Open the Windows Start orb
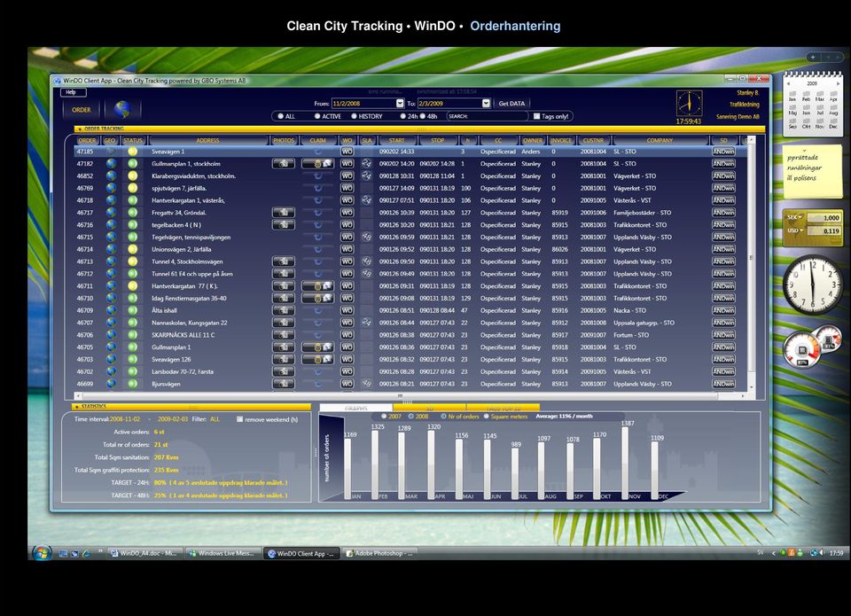The height and width of the screenshot is (616, 851). (42, 552)
